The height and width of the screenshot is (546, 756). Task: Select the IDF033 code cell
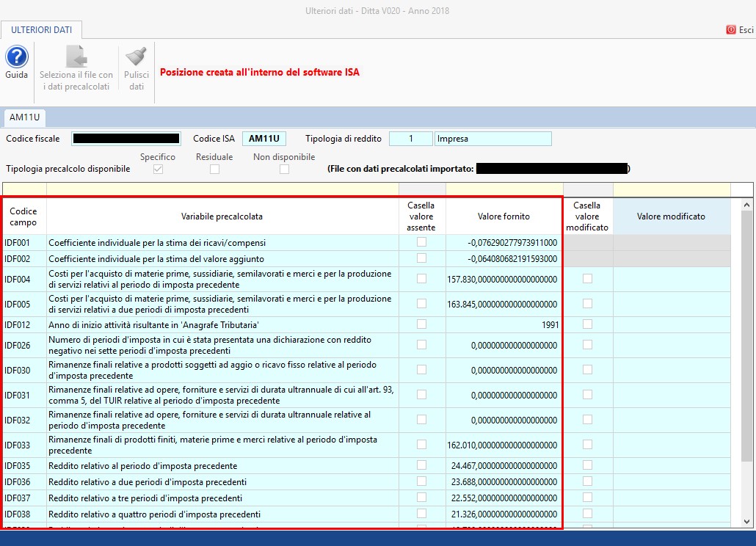[24, 445]
